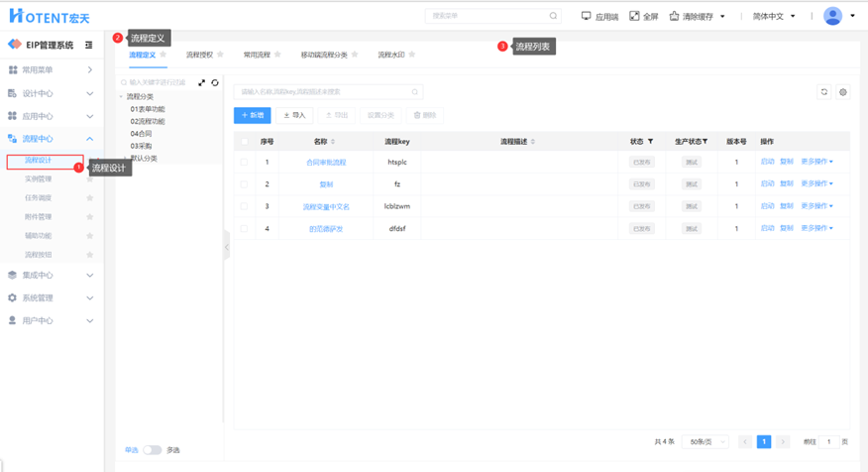
Task: Open the 实例管理 submenu item
Action: click(39, 178)
